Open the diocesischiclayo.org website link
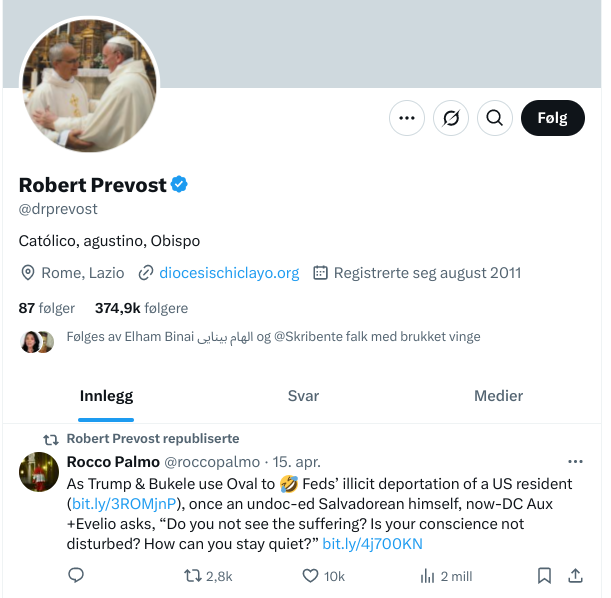The height and width of the screenshot is (598, 611). 229,272
